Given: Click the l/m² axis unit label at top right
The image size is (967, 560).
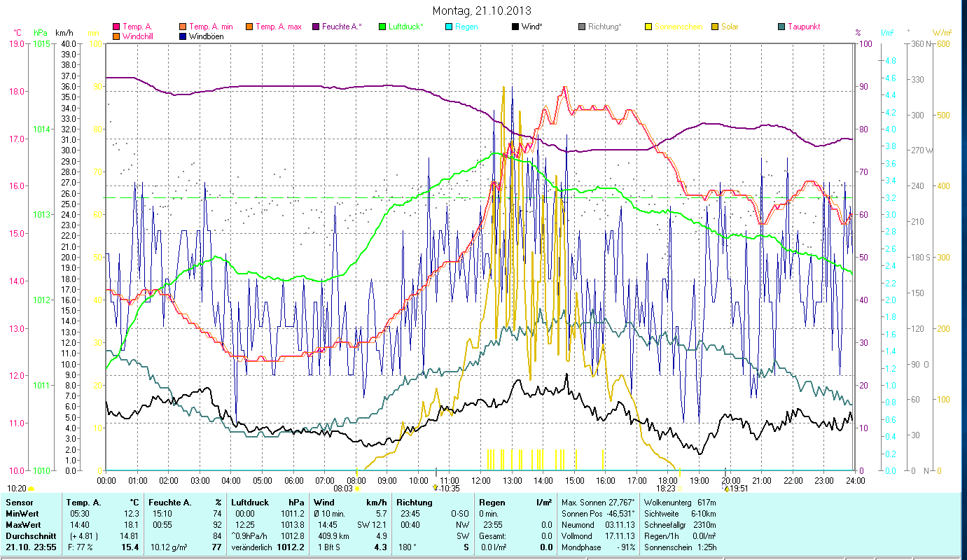Looking at the screenshot, I should point(886,33).
